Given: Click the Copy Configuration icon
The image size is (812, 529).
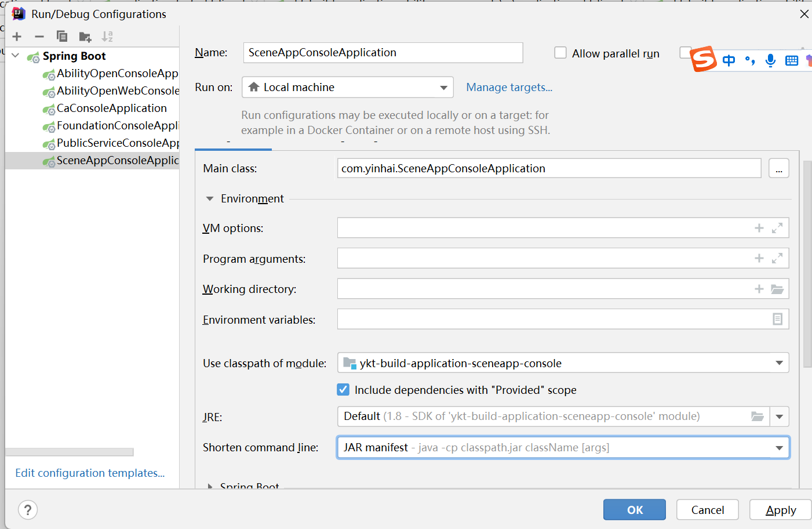Looking at the screenshot, I should tap(62, 37).
